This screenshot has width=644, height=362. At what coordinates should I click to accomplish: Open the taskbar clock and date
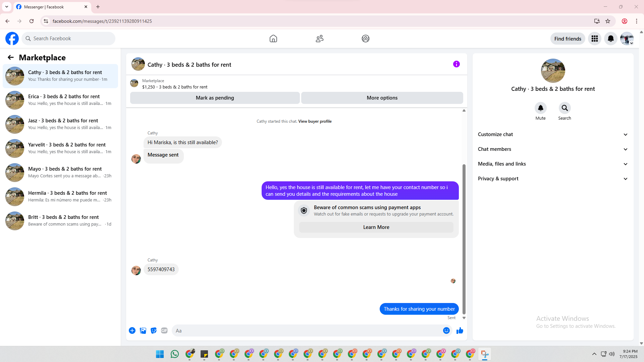[x=629, y=354]
